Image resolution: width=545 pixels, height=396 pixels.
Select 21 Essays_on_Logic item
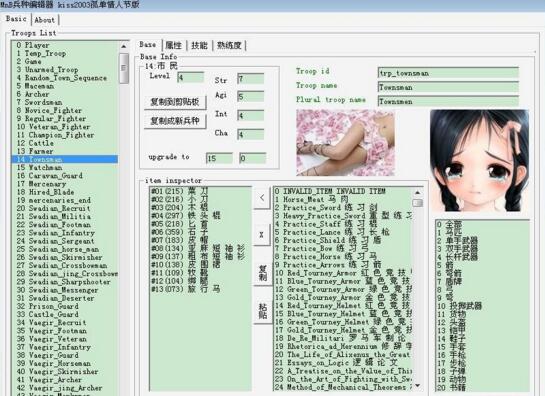click(343, 363)
